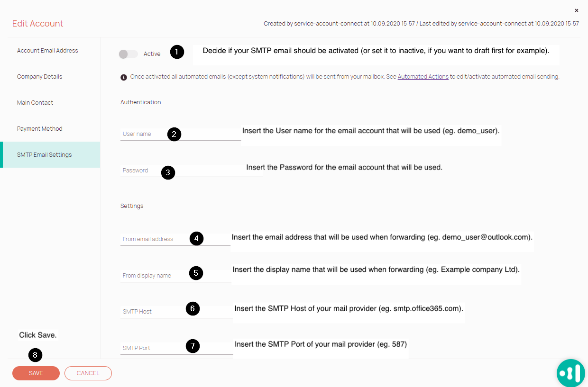Click the info icon beside activation note

pos(124,77)
